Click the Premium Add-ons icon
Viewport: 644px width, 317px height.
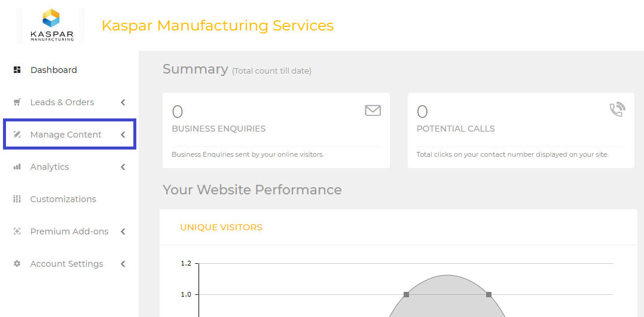tap(17, 231)
